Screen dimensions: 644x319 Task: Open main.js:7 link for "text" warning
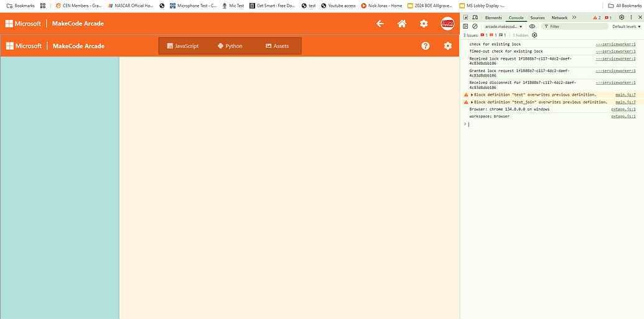pyautogui.click(x=625, y=95)
